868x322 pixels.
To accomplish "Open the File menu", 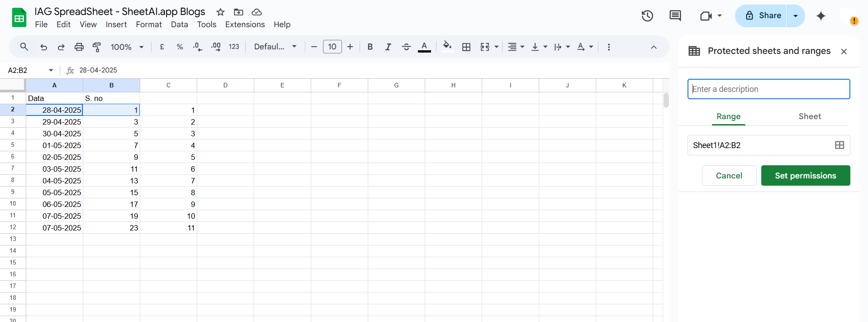I will [41, 24].
